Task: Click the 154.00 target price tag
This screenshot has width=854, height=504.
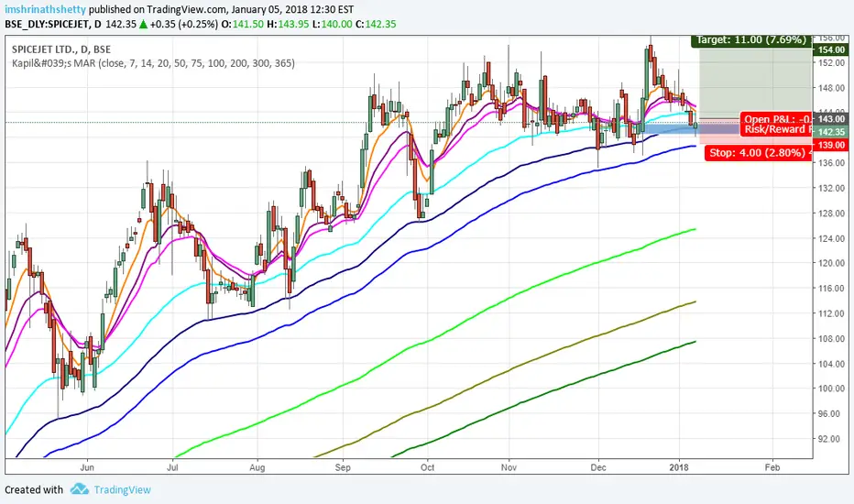Action: tap(831, 49)
